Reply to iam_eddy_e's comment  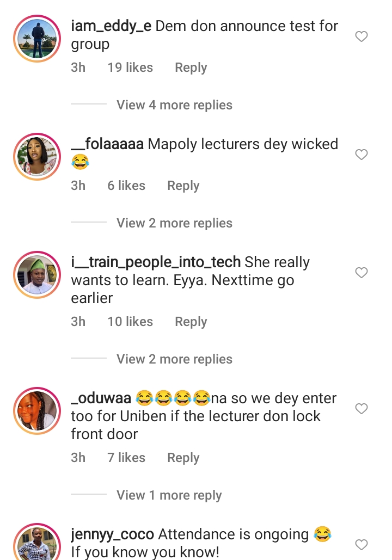click(x=191, y=68)
